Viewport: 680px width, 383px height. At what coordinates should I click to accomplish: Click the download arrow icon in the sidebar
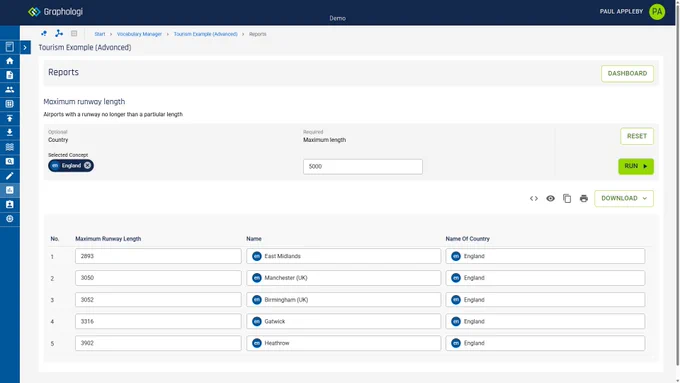point(10,133)
